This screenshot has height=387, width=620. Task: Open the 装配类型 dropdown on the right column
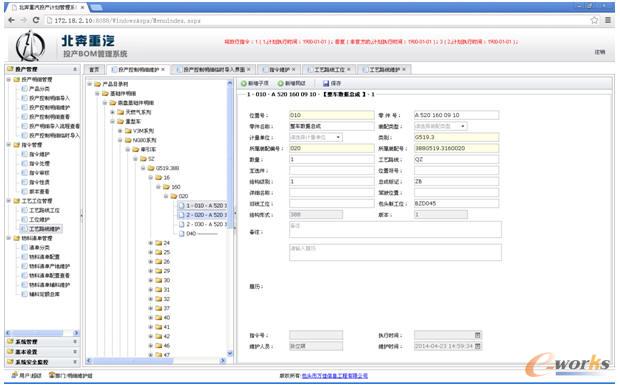[440, 126]
